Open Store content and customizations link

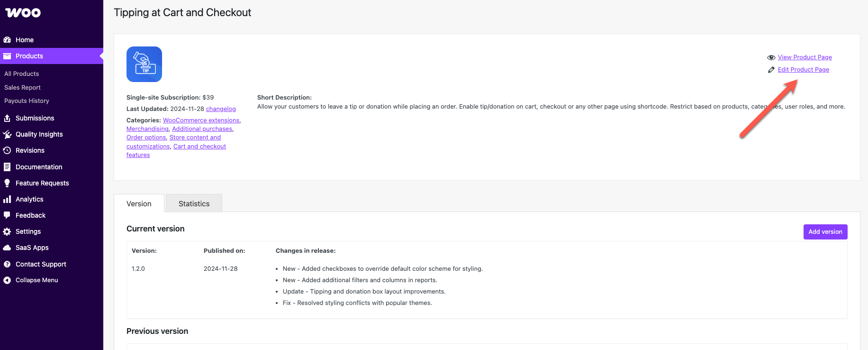tap(195, 138)
